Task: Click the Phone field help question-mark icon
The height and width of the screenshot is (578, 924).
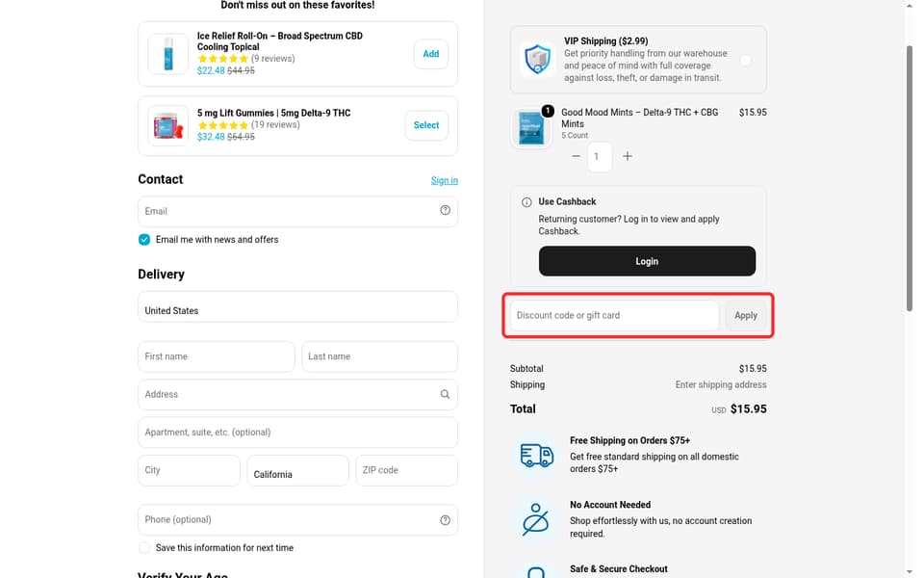Action: (x=445, y=519)
